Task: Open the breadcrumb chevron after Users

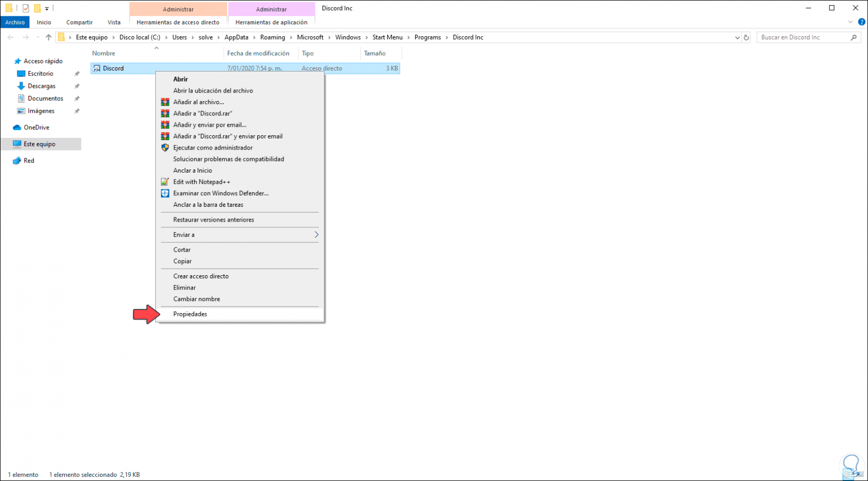Action: pyautogui.click(x=193, y=37)
